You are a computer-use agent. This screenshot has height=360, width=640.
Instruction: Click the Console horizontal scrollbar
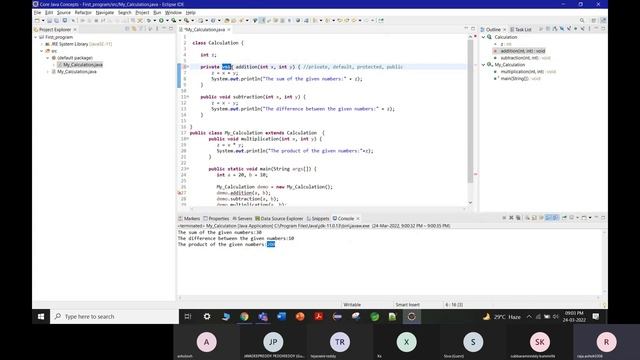click(x=390, y=298)
